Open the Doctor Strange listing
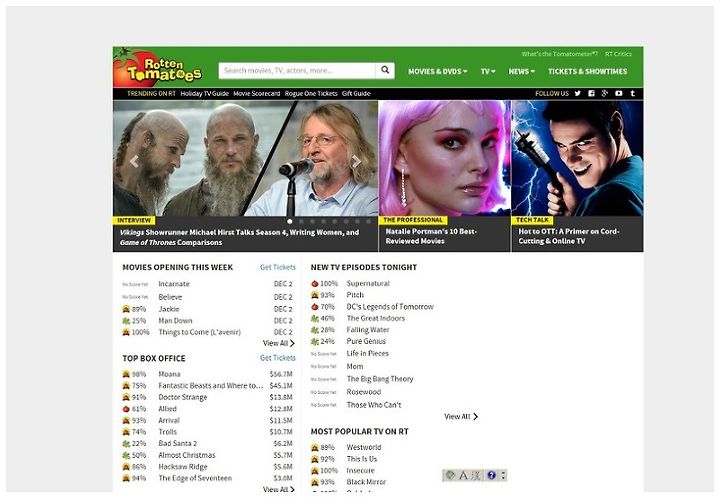The image size is (720, 500). pyautogui.click(x=182, y=397)
